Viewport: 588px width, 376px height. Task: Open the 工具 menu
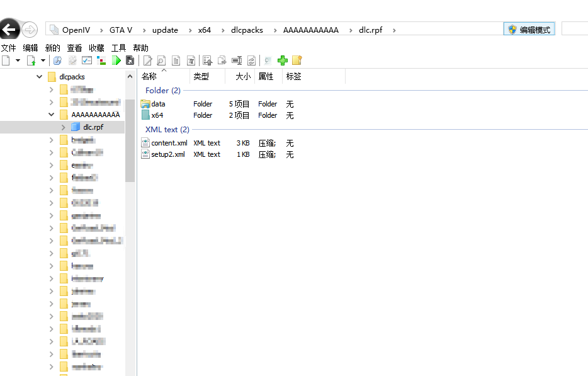pos(118,48)
